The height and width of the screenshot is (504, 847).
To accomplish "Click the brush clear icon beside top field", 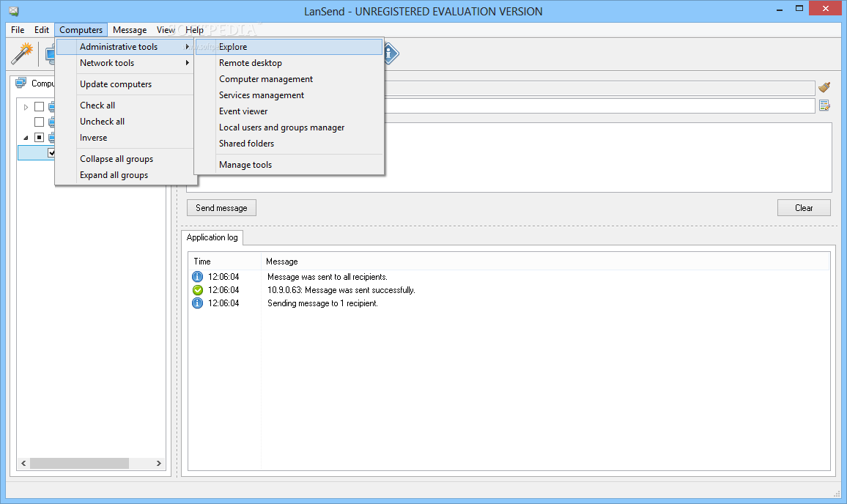I will (824, 87).
